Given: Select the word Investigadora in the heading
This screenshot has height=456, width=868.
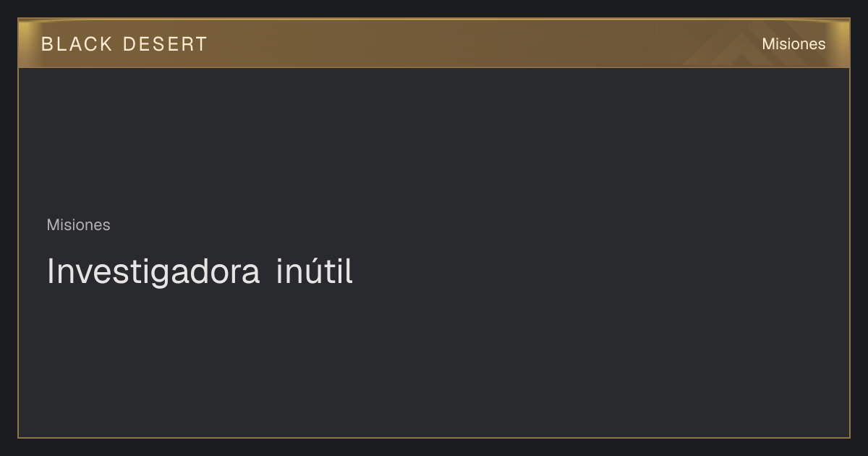Looking at the screenshot, I should (x=153, y=272).
